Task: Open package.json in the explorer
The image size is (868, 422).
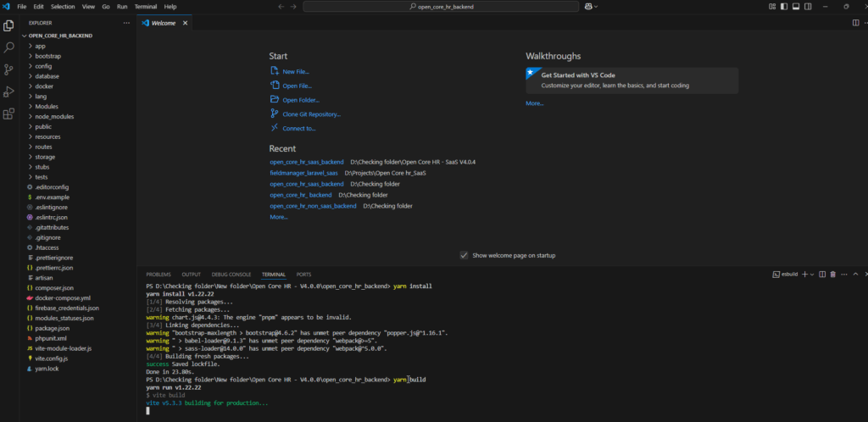Action: pos(52,328)
